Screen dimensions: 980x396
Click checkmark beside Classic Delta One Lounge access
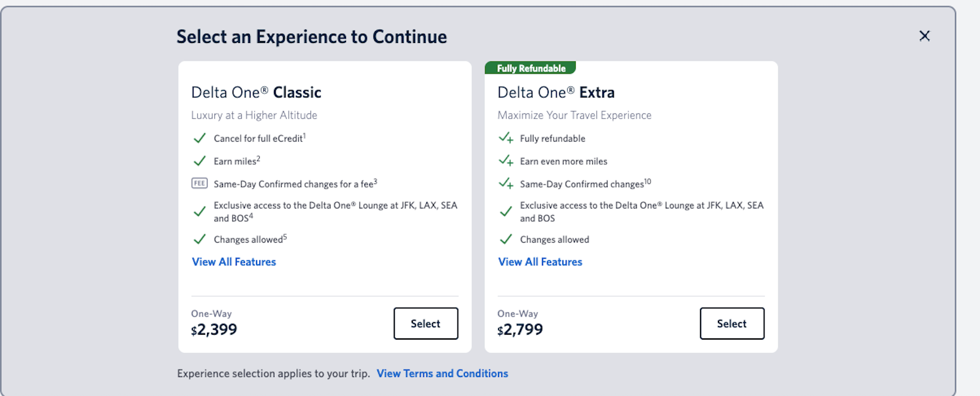200,211
